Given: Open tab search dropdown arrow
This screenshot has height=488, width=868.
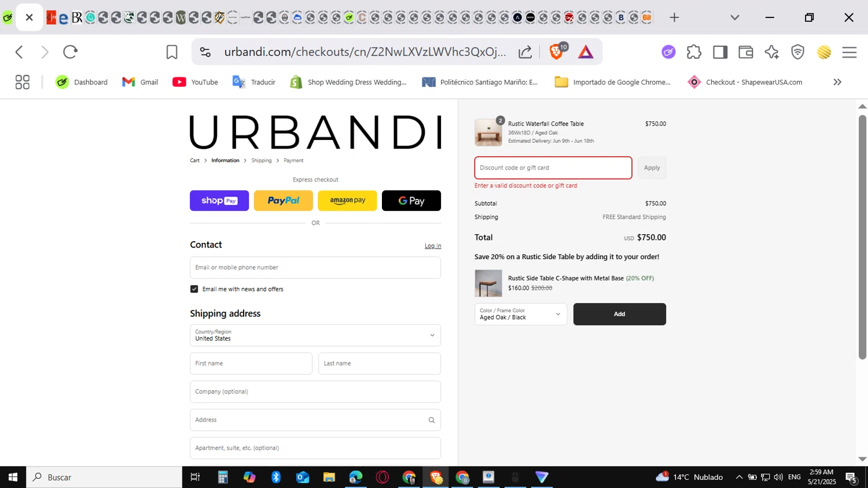Looking at the screenshot, I should click(735, 17).
